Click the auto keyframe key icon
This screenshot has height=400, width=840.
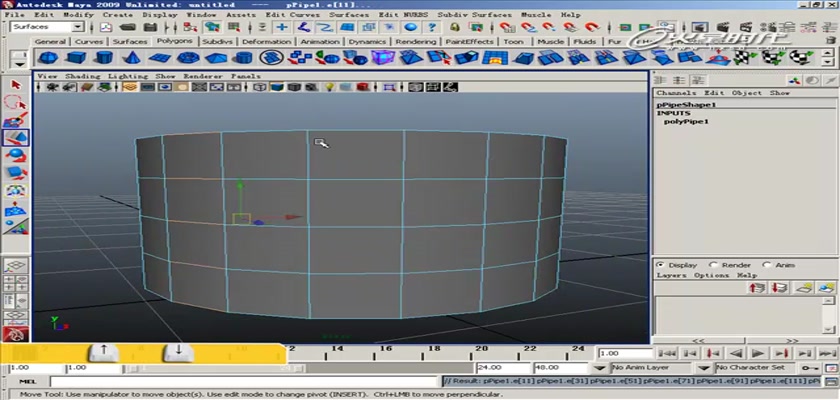coord(809,368)
